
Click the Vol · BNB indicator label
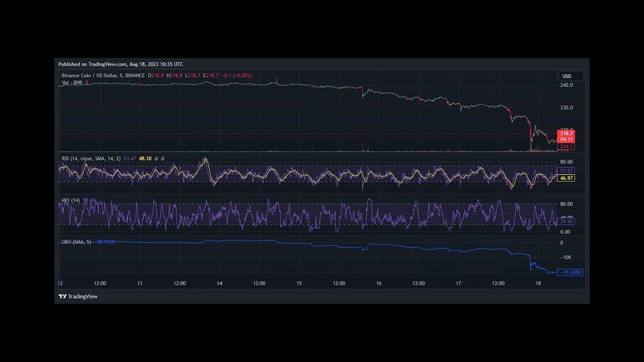(x=72, y=82)
